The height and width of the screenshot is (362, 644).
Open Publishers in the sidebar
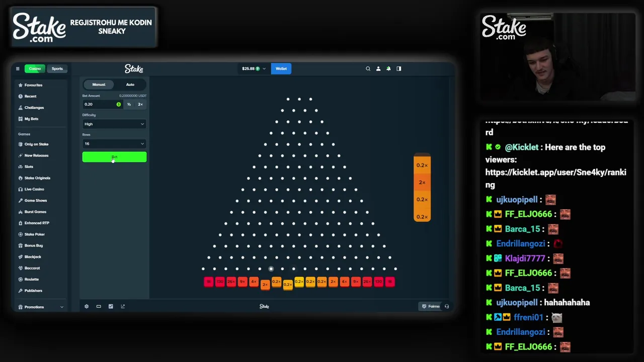30,291
